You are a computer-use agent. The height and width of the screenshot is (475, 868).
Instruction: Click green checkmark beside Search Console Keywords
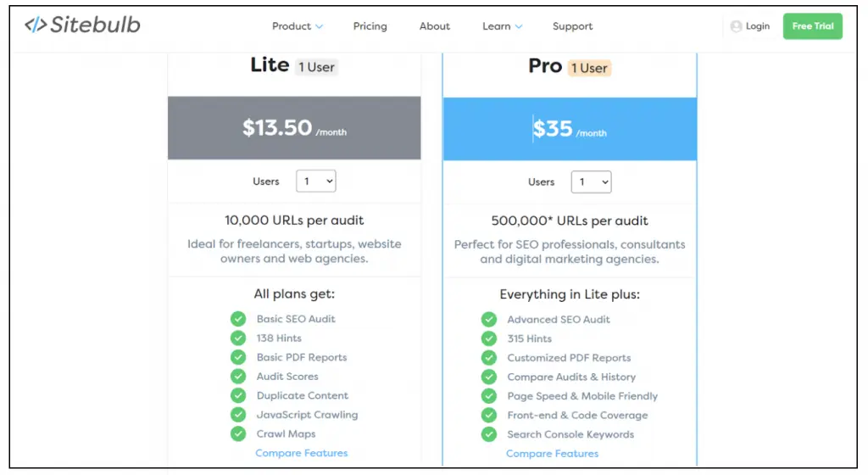tap(489, 434)
